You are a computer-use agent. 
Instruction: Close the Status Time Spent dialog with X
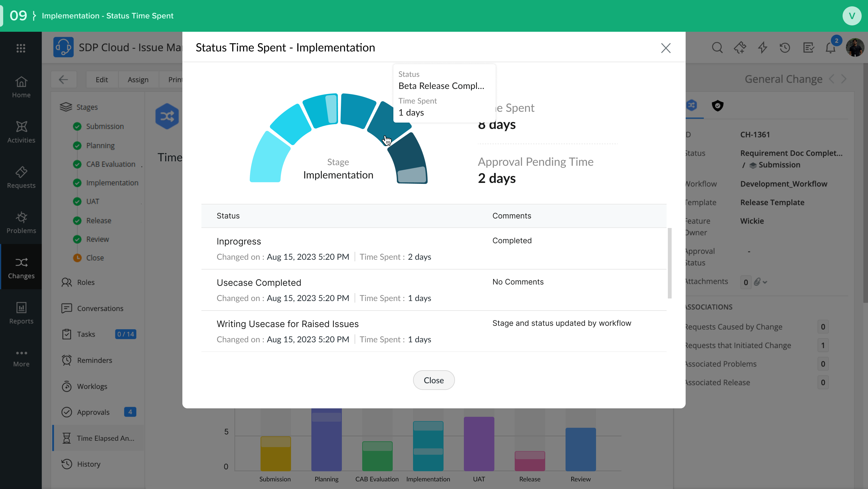click(666, 48)
